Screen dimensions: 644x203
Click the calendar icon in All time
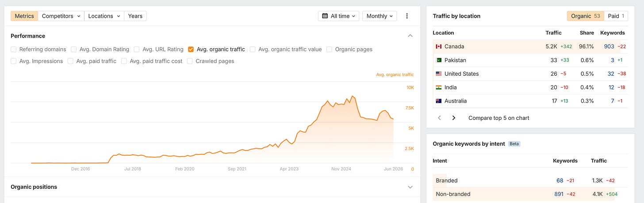coord(325,16)
